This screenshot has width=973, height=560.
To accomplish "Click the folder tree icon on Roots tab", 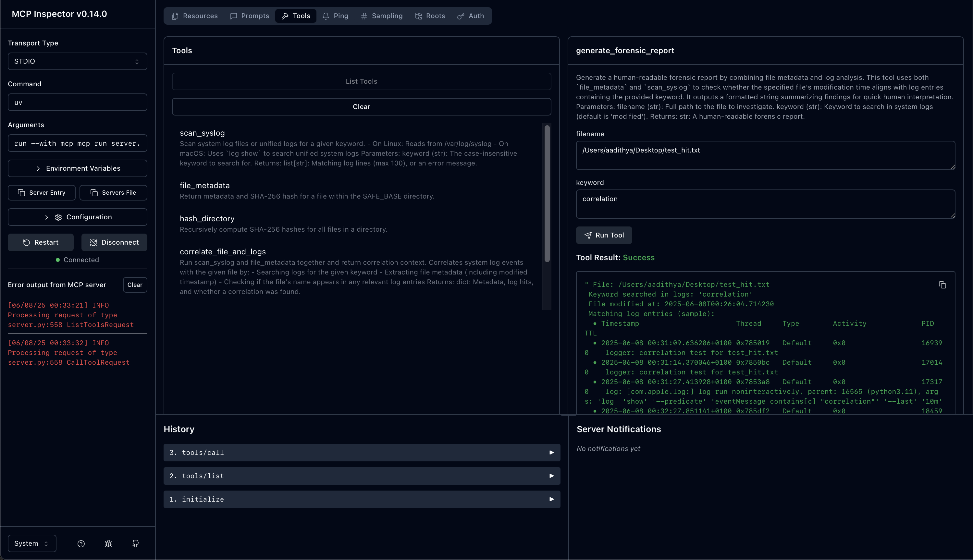I will coord(419,16).
